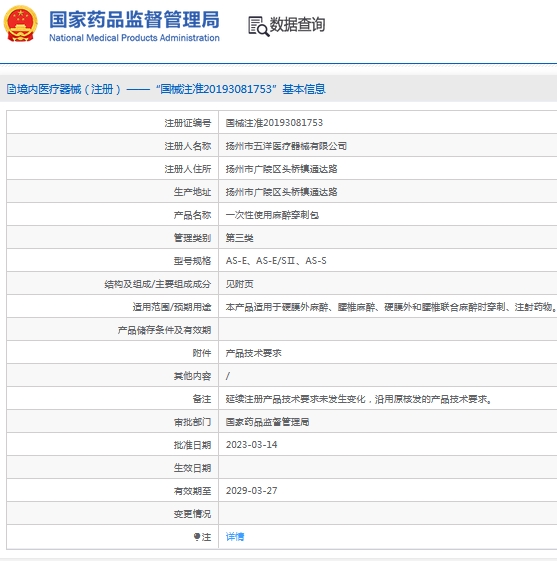Image resolution: width=557 pixels, height=561 pixels.
Task: Select 扬州市五洋医疗器械有限公司 registrant name
Action: coord(286,146)
